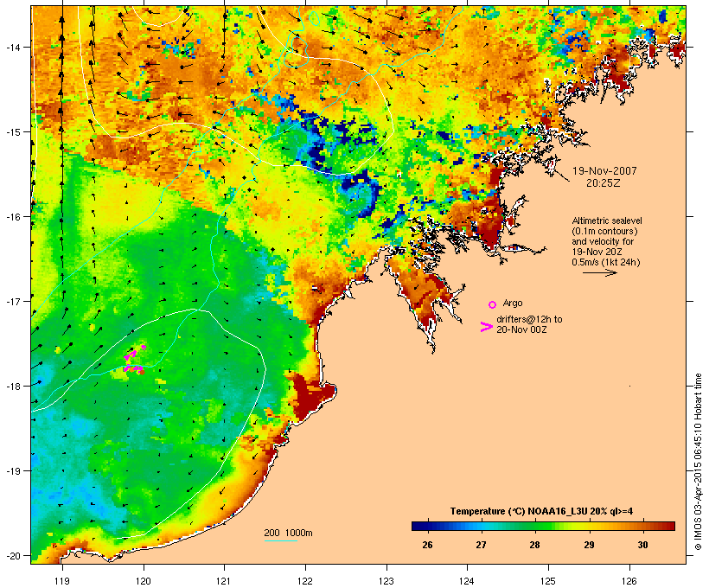Viewport: 709px width, 588px height.
Task: Click the dark blue cold eddy near 122.7E, 15.7S
Action: coord(361,195)
